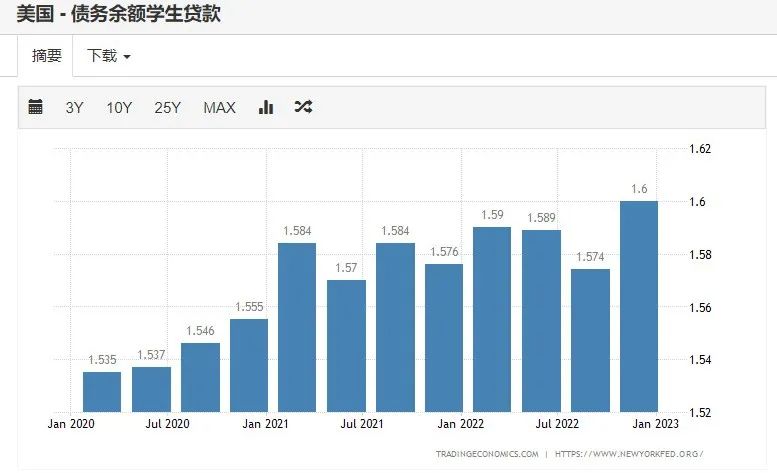Click the 1.59 bar at Jan 2022
The height and width of the screenshot is (473, 777).
point(492,320)
